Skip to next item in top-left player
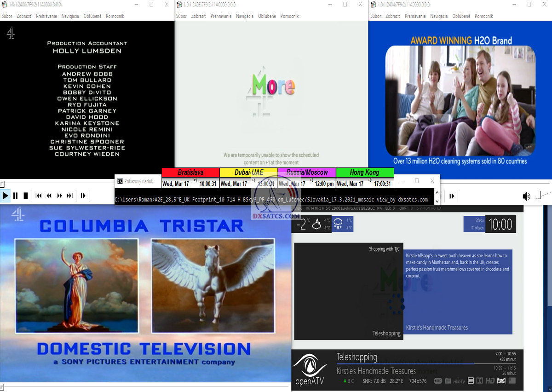Image resolution: width=552 pixels, height=392 pixels. click(69, 196)
